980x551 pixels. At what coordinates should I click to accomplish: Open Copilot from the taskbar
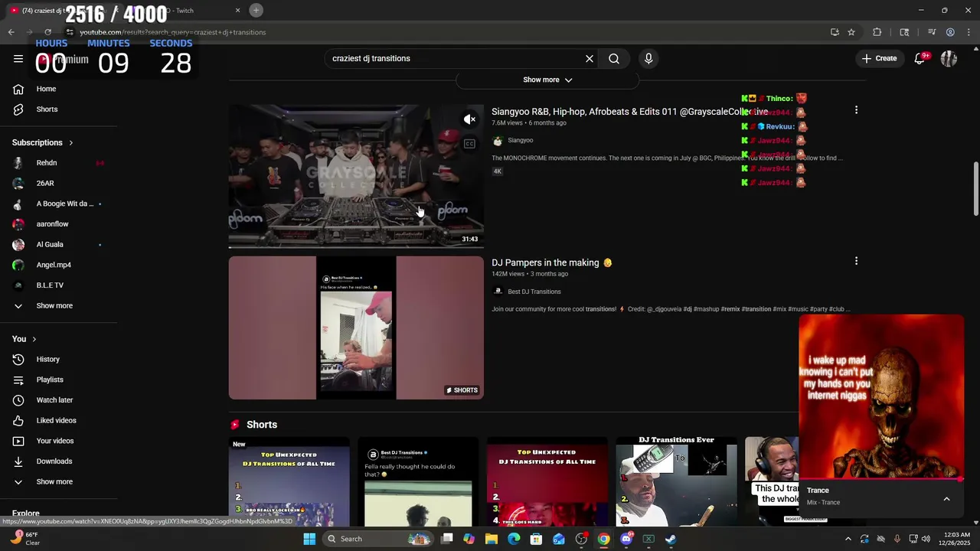click(469, 539)
